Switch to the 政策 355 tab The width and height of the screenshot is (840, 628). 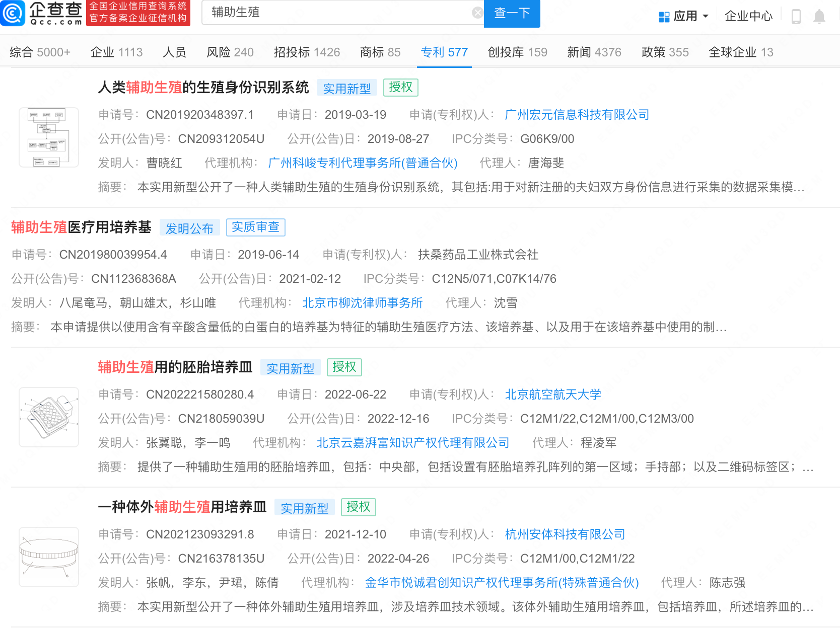pos(665,52)
